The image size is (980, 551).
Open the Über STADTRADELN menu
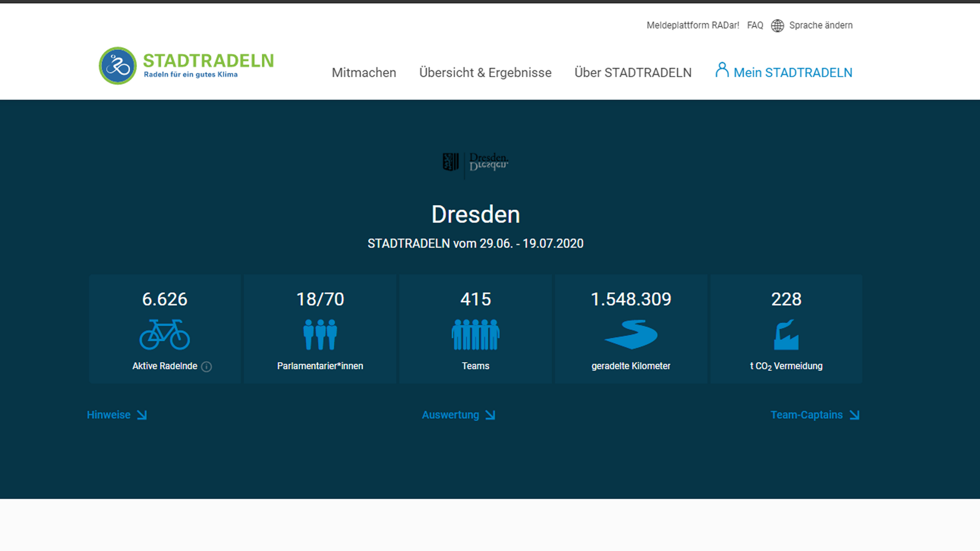coord(633,73)
